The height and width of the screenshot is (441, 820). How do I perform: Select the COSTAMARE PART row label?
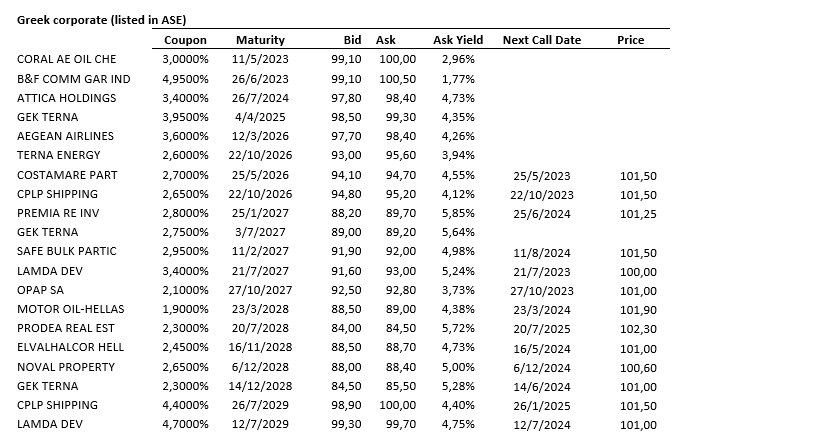[x=67, y=175]
